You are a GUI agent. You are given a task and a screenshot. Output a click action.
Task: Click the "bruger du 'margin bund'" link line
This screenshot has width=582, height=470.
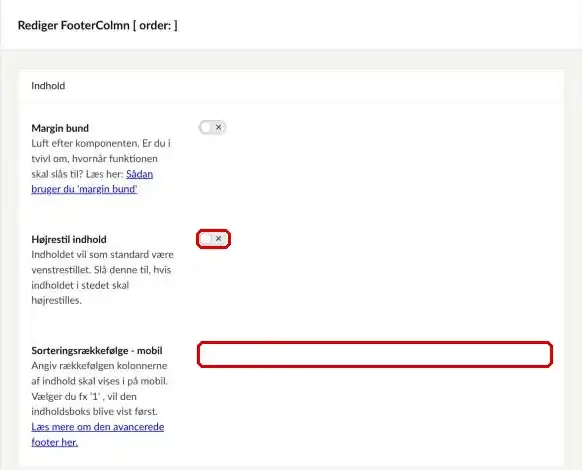coord(84,189)
